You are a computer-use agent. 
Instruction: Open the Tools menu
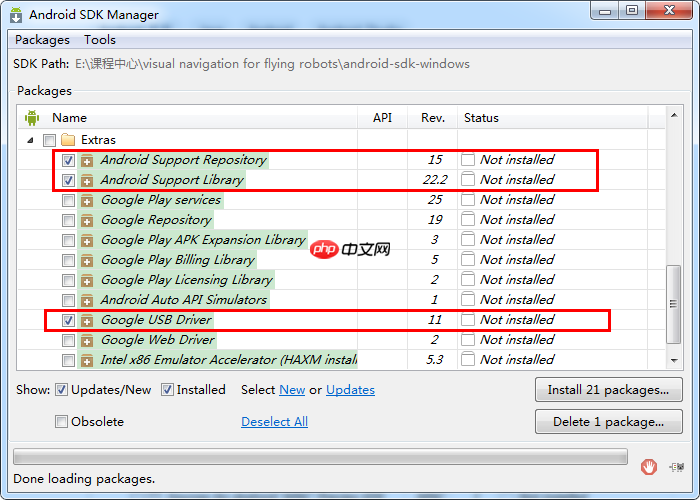[x=100, y=40]
